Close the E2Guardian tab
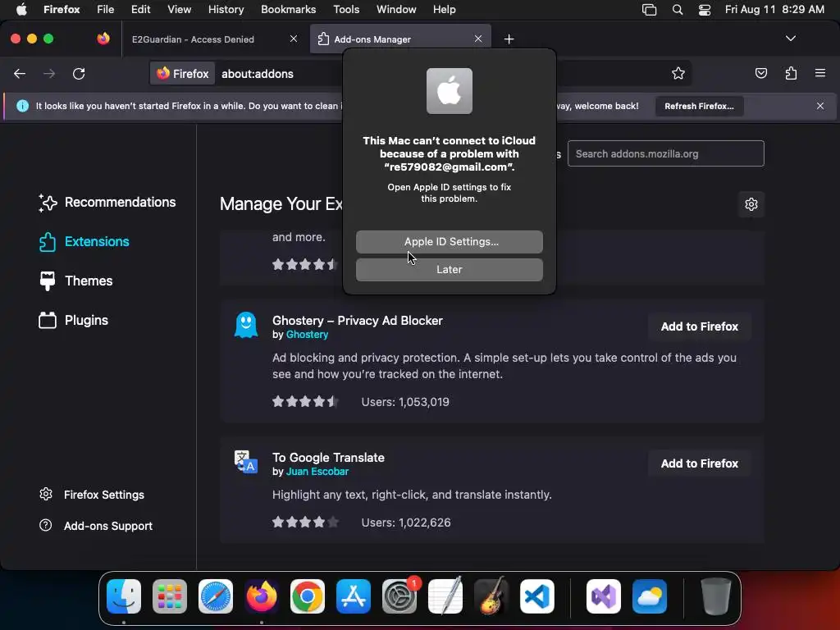840x630 pixels. pos(294,39)
